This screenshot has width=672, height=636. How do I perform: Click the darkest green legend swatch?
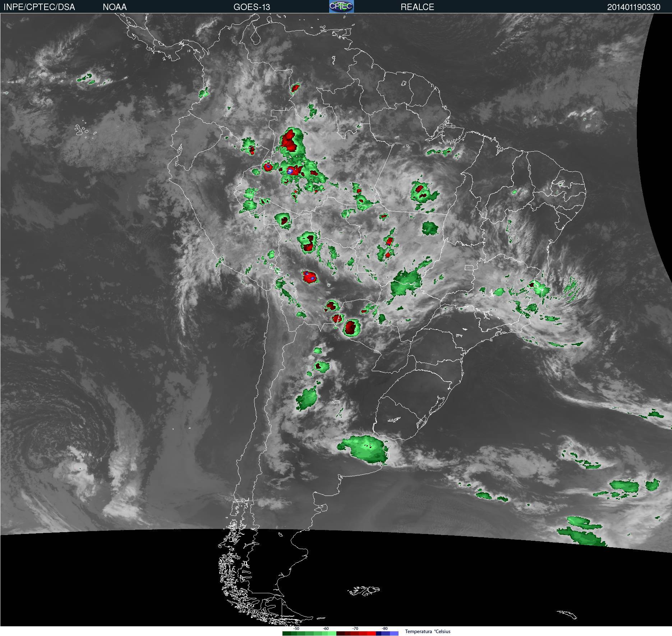click(287, 633)
